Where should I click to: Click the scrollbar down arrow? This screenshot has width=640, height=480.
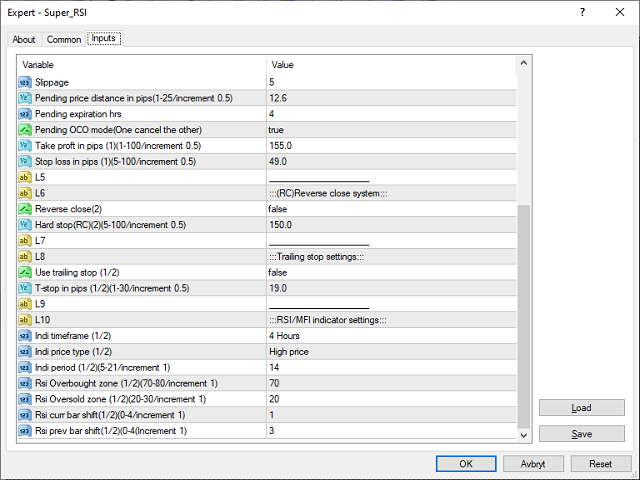click(524, 435)
